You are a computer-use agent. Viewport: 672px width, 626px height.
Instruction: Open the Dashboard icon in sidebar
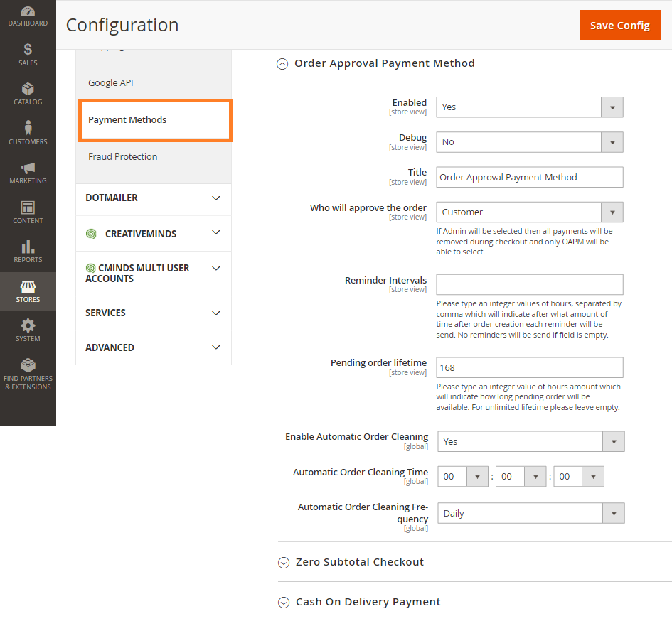pos(28,11)
